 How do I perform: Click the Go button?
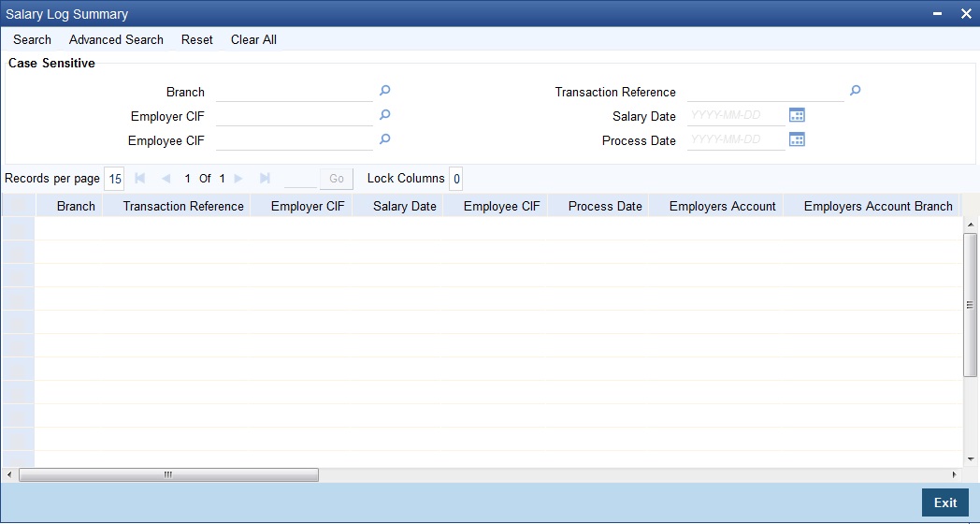click(337, 179)
